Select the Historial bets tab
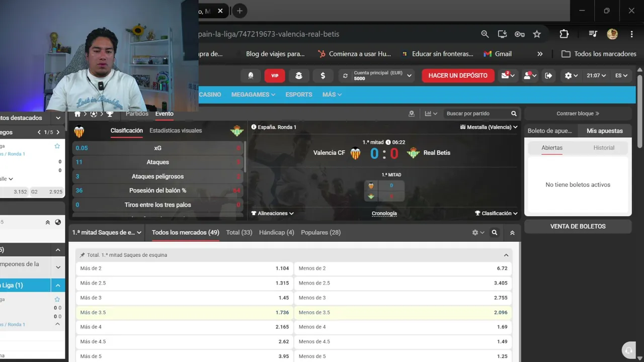 [x=604, y=148]
